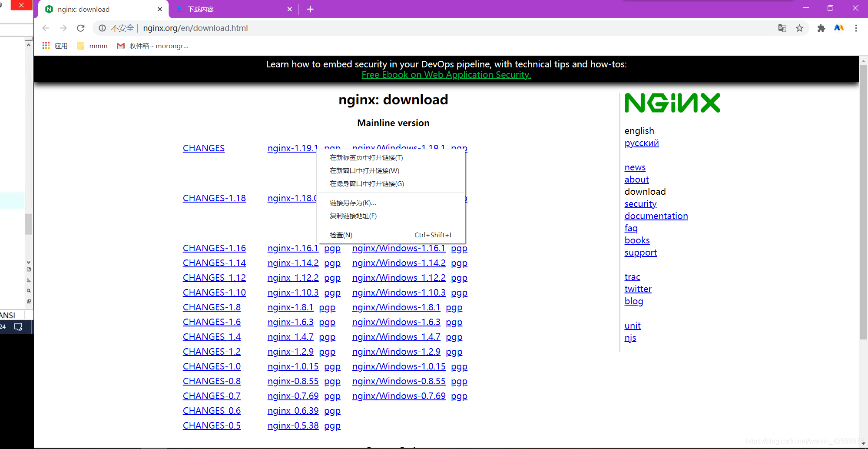Open the about sidebar link

(636, 180)
